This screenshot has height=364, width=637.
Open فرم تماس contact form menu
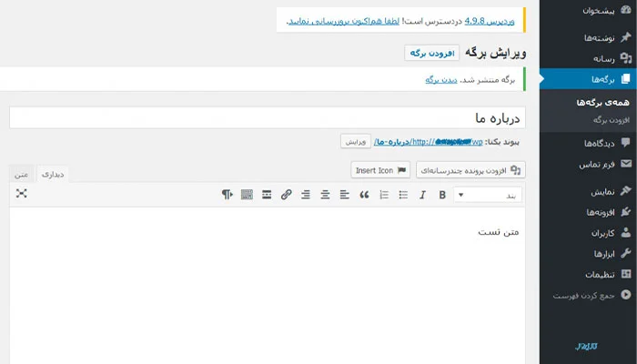click(588, 164)
